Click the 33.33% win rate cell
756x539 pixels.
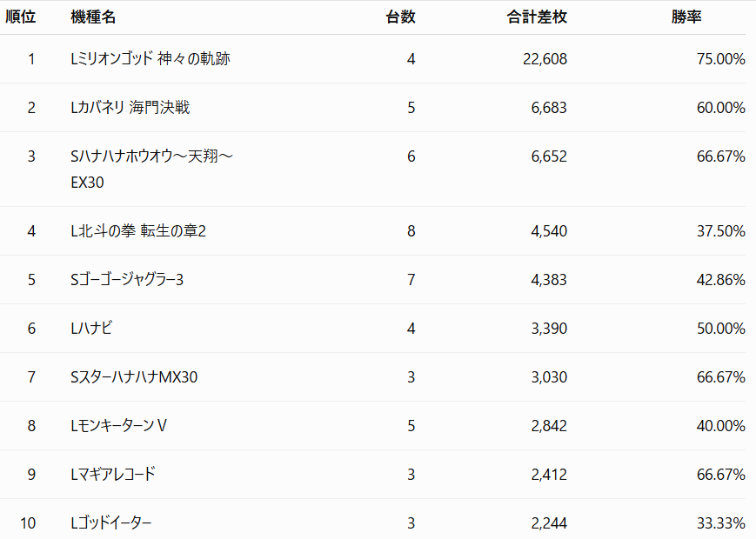721,523
